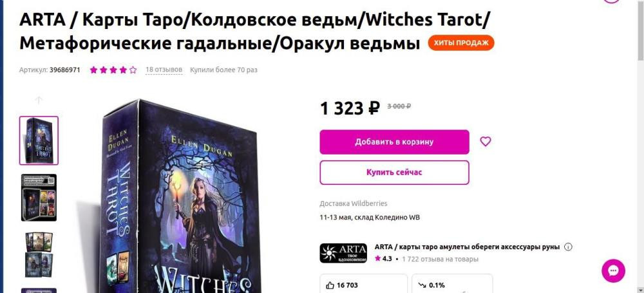This screenshot has width=644, height=293.
Task: Select the third thumbnail showing card fan
Action: [39, 255]
